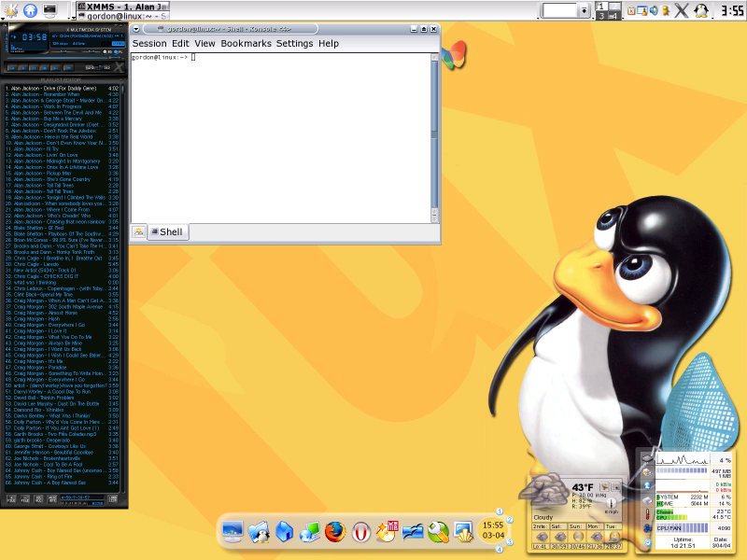The image size is (747, 560).
Task: Open the speaker volume tray icon
Action: (x=654, y=10)
